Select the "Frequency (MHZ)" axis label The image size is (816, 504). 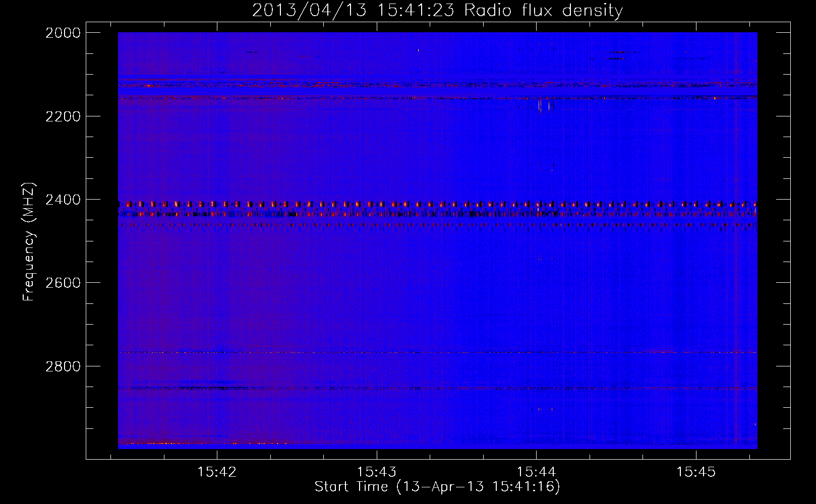29,242
